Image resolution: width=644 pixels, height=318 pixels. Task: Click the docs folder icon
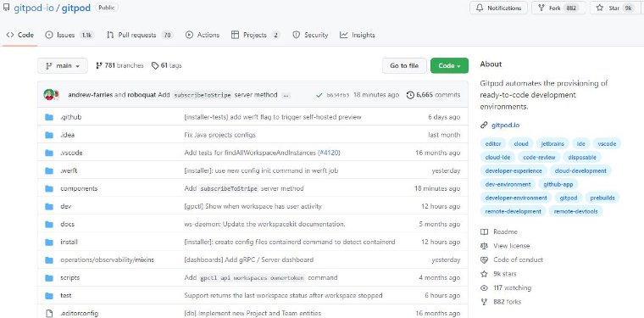click(x=49, y=225)
